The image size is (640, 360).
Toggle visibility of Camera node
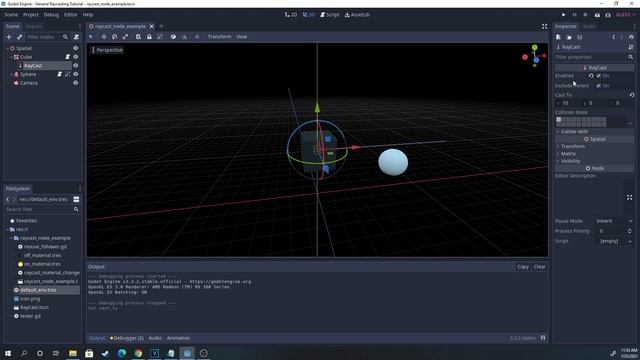point(76,83)
